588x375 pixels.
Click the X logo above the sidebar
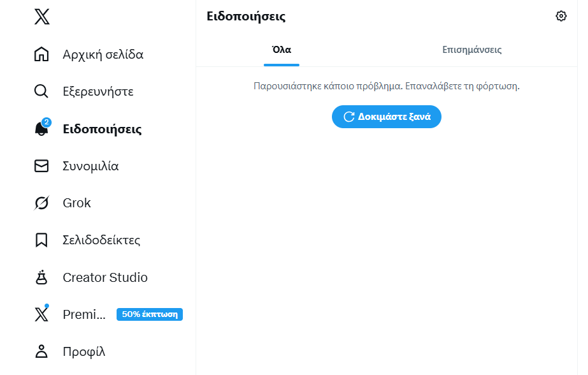[41, 17]
